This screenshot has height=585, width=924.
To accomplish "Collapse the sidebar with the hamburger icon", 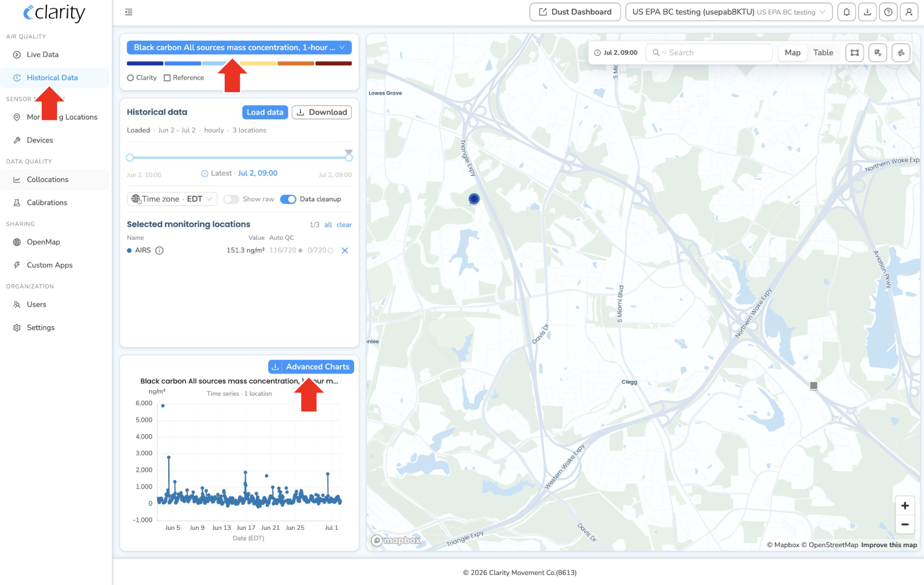I will [x=128, y=12].
